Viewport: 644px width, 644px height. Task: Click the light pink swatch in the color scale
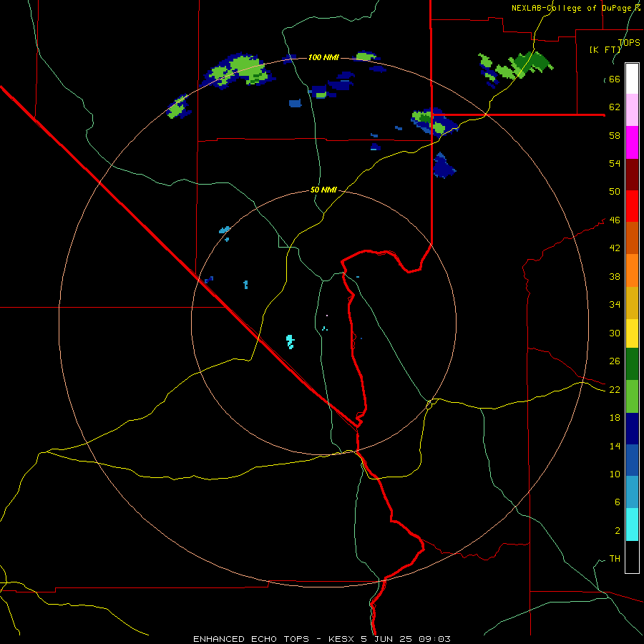pyautogui.click(x=632, y=110)
